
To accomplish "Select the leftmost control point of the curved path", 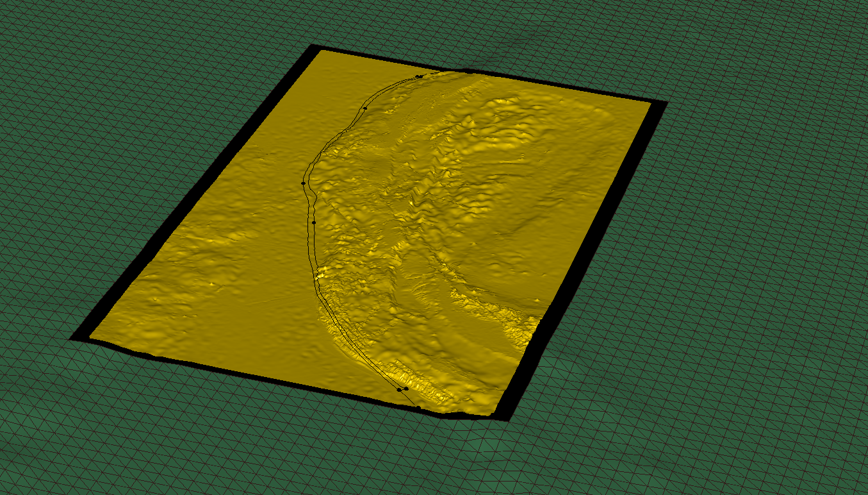I will [303, 183].
